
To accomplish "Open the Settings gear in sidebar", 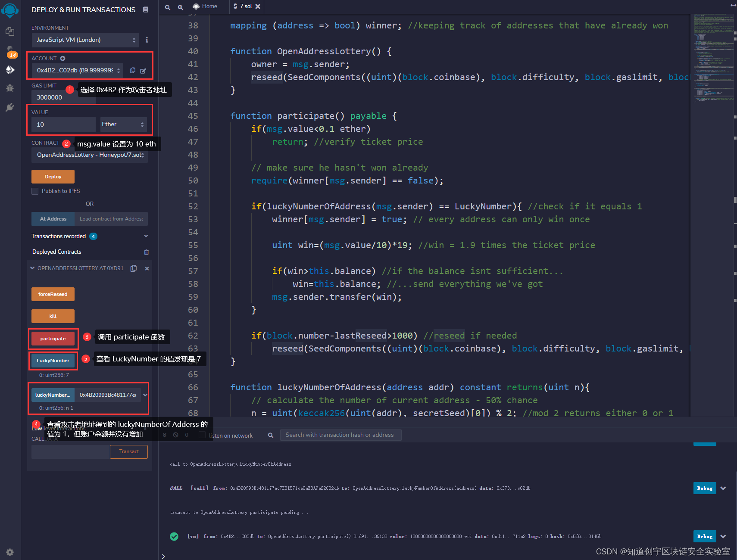I will 10,552.
